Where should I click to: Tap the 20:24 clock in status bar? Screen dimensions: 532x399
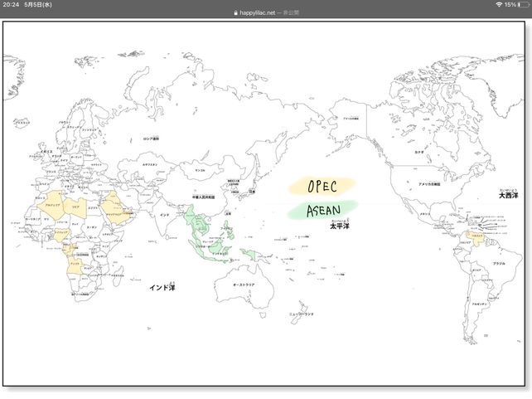pyautogui.click(x=10, y=4)
